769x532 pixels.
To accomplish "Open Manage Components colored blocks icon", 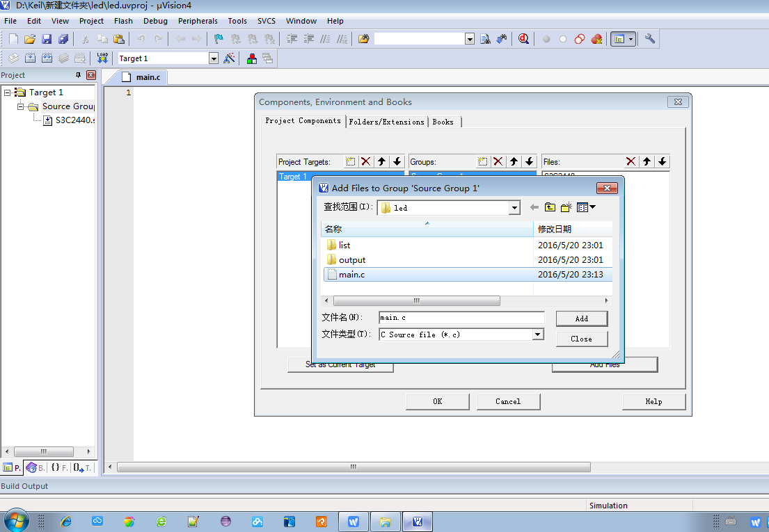I will [252, 58].
